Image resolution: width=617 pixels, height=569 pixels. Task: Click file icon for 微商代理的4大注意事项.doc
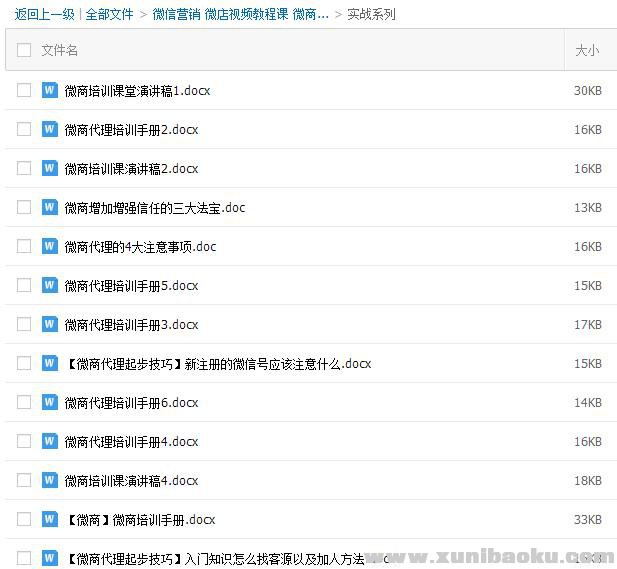pos(50,246)
